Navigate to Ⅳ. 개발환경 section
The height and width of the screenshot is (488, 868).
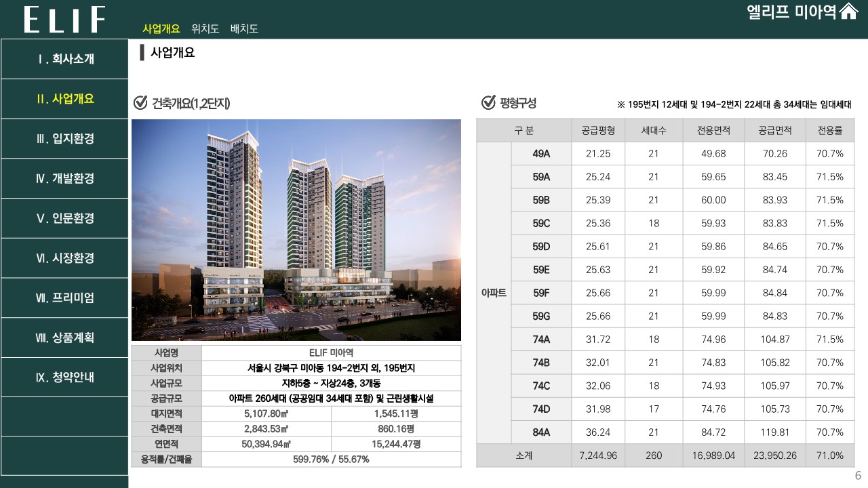65,179
